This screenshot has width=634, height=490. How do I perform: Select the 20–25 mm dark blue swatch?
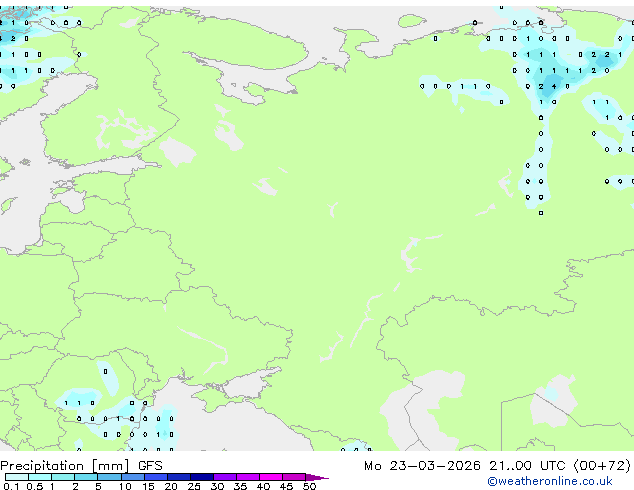pos(179,477)
